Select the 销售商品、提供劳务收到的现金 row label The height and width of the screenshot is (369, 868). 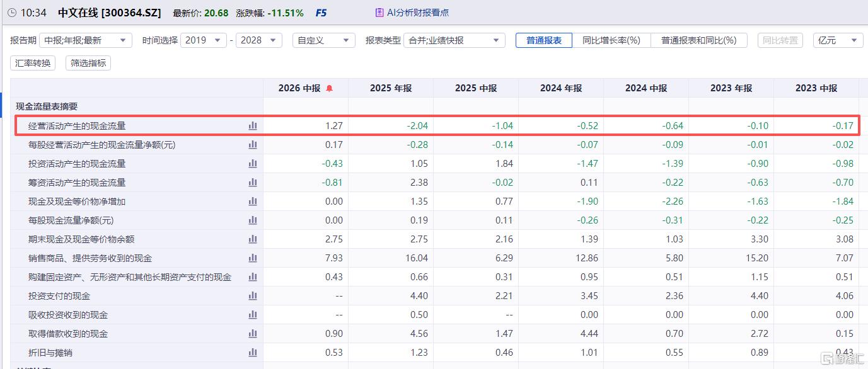click(90, 258)
